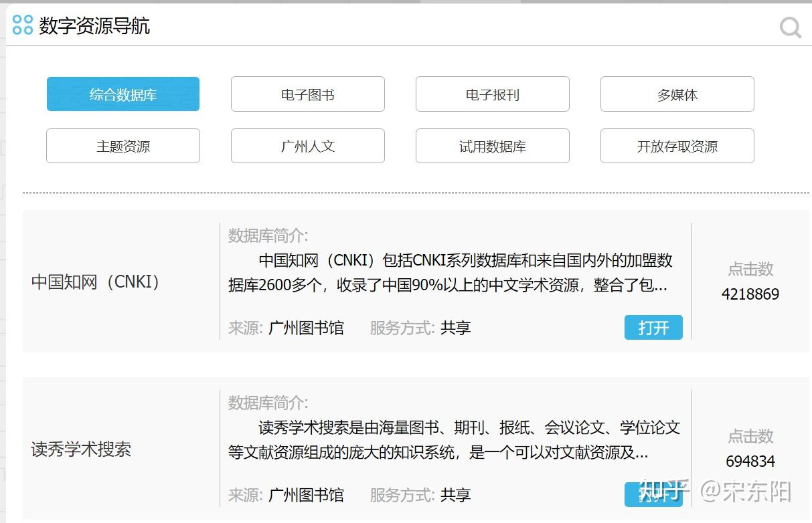The width and height of the screenshot is (812, 523).
Task: Click the 数字资源导航 page heading
Action: [94, 25]
